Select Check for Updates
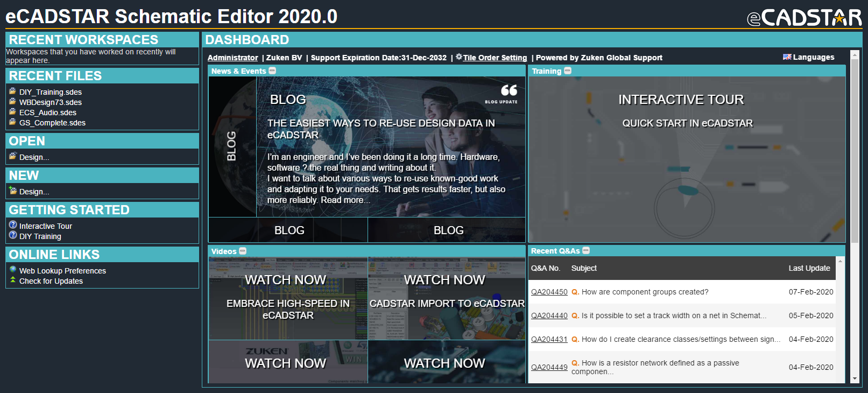The image size is (868, 393). (x=51, y=281)
